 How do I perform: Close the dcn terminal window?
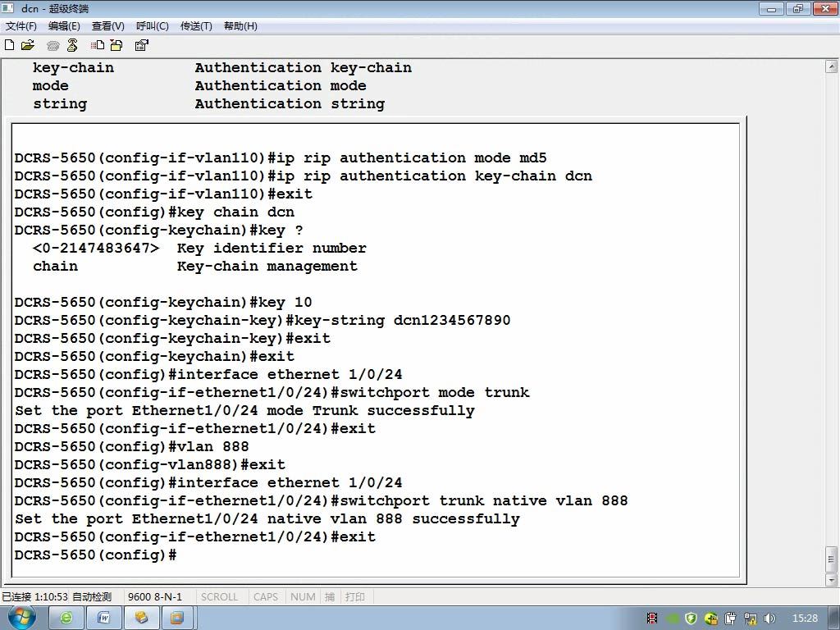point(825,8)
